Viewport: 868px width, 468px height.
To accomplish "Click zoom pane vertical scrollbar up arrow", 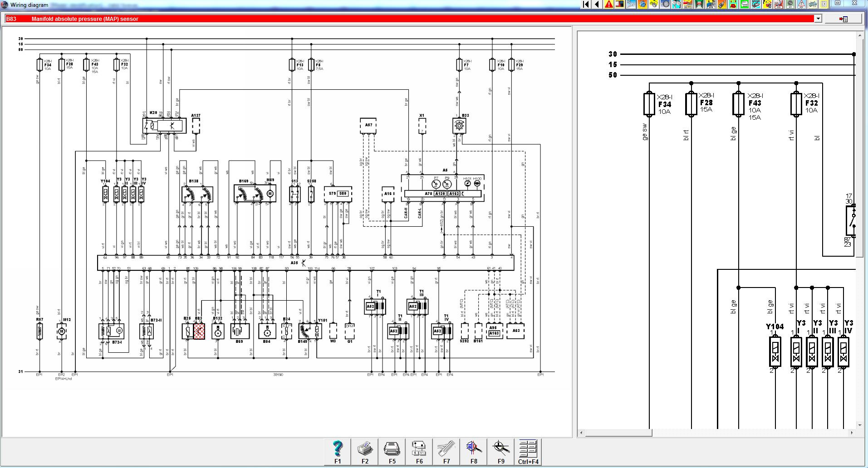I will point(860,35).
